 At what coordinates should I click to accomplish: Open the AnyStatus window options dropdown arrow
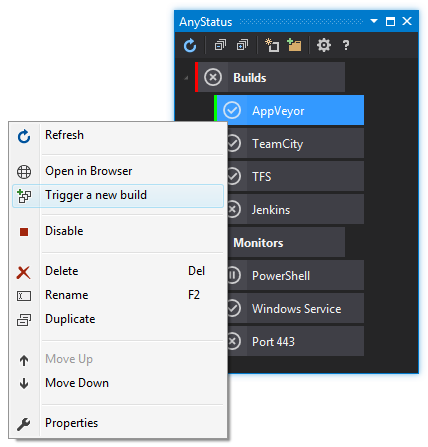click(x=374, y=21)
